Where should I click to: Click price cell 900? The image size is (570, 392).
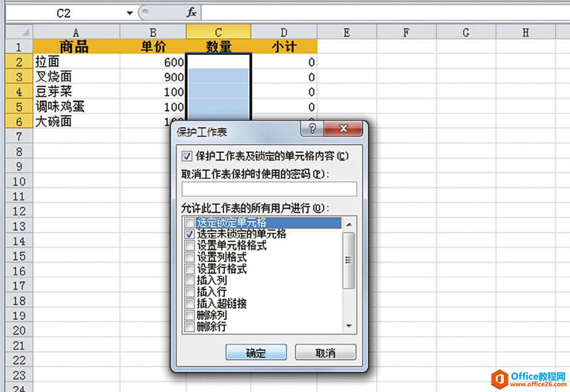pyautogui.click(x=153, y=76)
